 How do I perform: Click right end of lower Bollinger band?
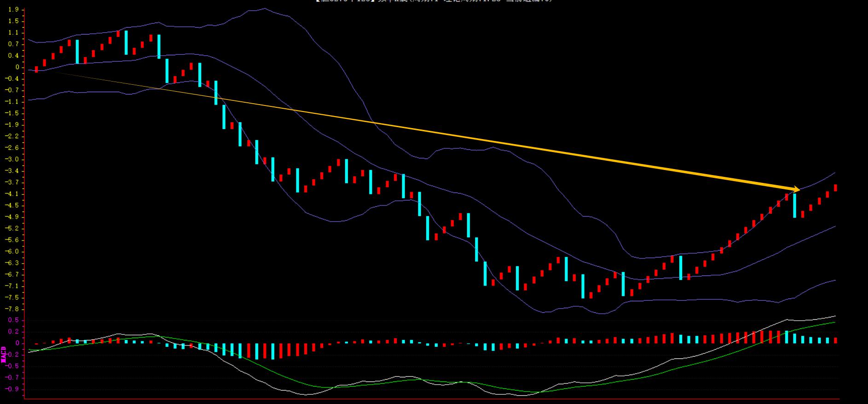835,281
